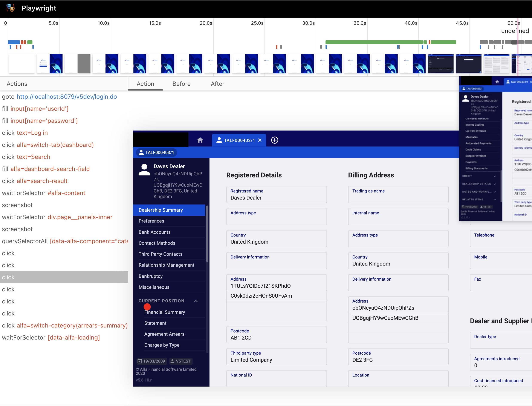Expand DEALERSHIP DETAILS in preview popup
This screenshot has width=532, height=406.
(x=495, y=184)
